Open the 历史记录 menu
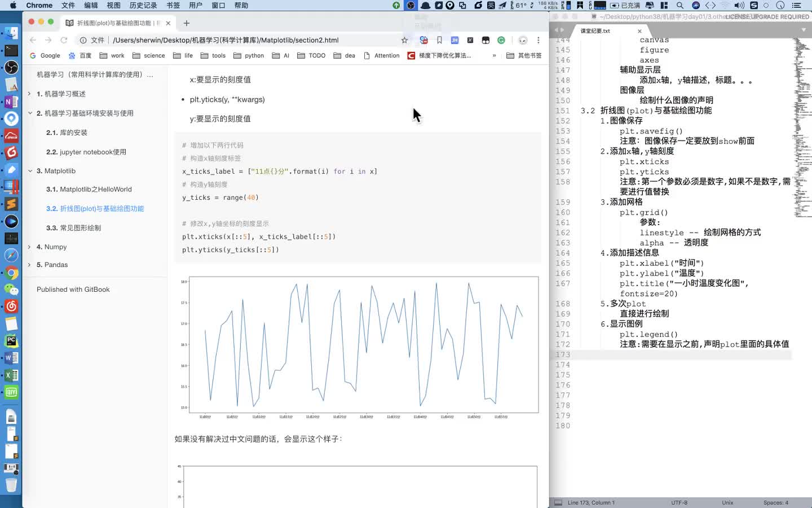The height and width of the screenshot is (508, 812). click(143, 5)
